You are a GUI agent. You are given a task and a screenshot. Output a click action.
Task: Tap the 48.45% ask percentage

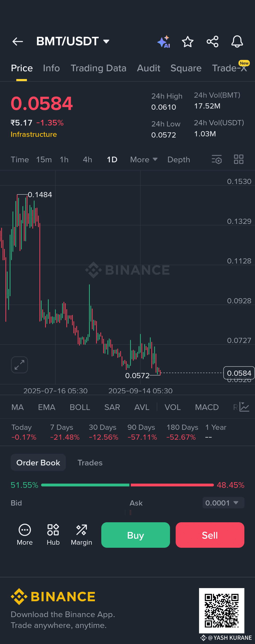point(230,485)
